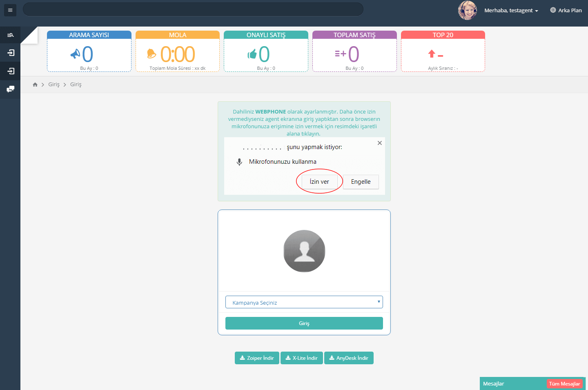Screen dimensions: 588x390
Task: Click the bell icon in the MOLA card
Action: point(151,53)
